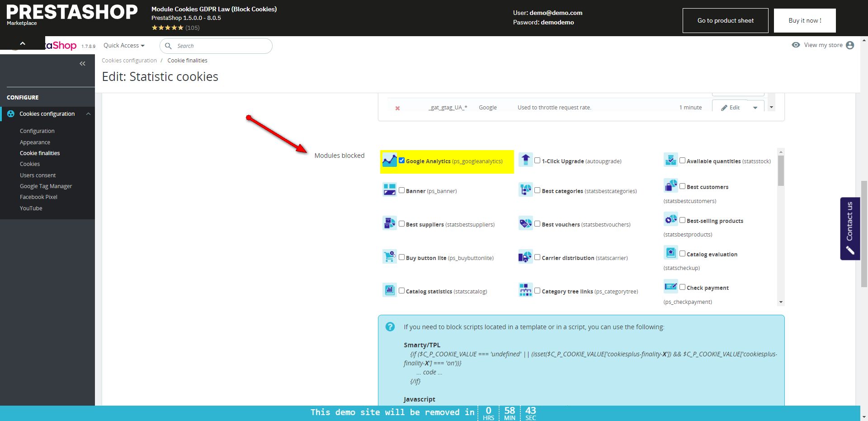Collapse the Cookies configuration menu section
The height and width of the screenshot is (421, 868).
[x=89, y=114]
